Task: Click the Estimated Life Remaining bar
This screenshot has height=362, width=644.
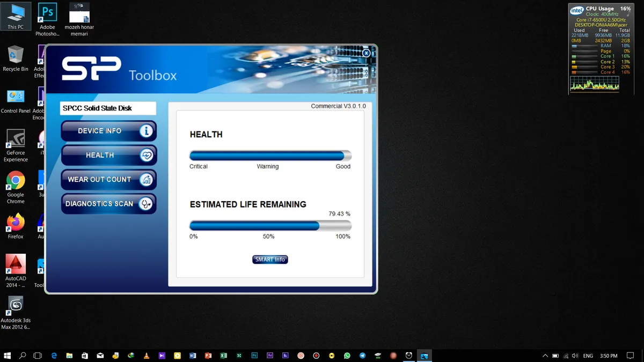Action: click(x=270, y=226)
